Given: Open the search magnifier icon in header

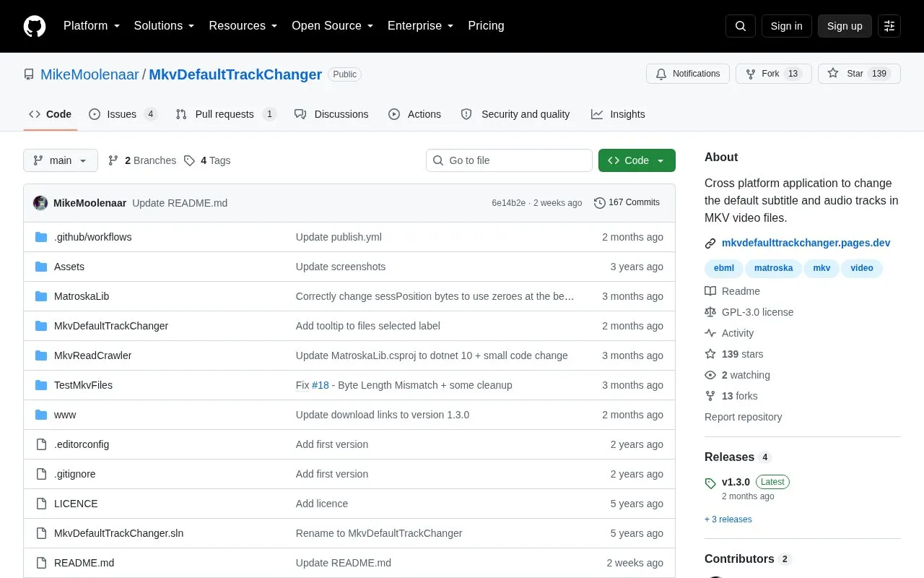Looking at the screenshot, I should (741, 26).
